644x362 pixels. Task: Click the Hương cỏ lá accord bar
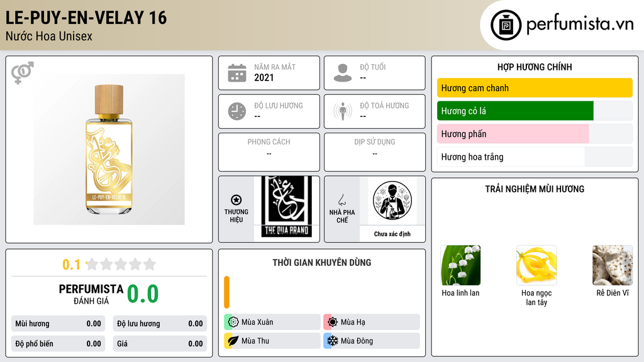pyautogui.click(x=535, y=111)
